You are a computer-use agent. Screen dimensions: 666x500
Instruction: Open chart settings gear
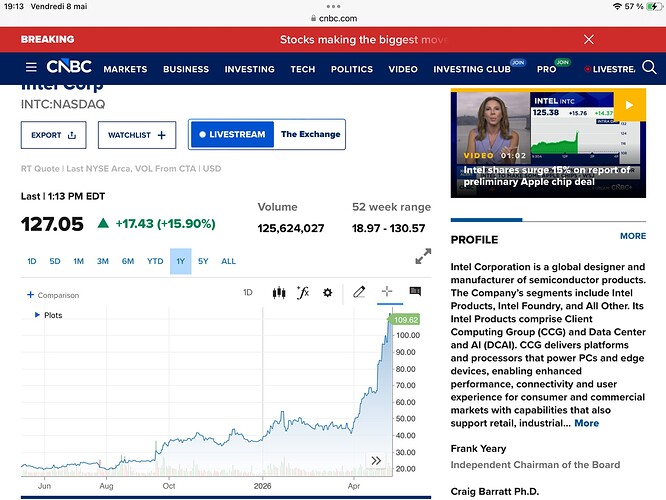click(327, 293)
